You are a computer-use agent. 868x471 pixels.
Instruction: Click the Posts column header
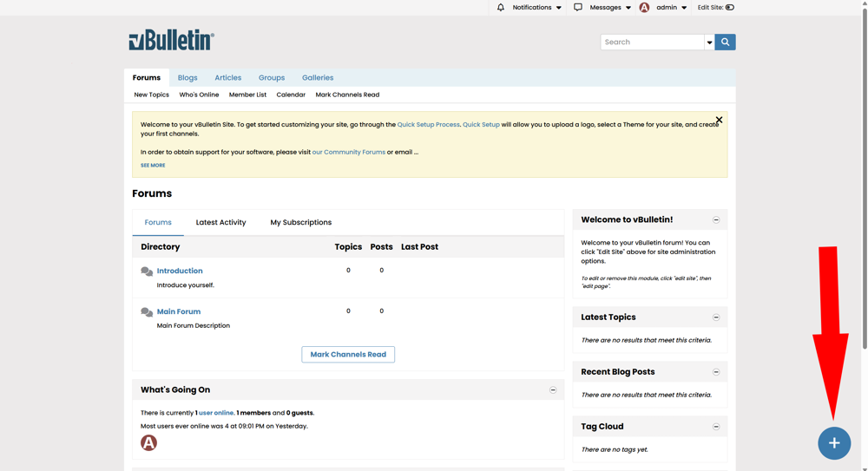(381, 247)
